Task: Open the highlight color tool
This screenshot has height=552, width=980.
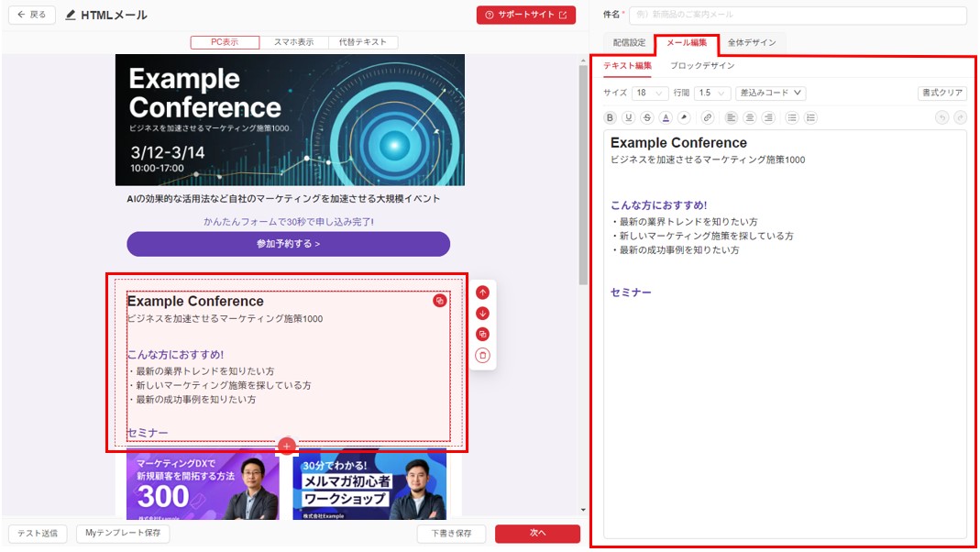Action: pyautogui.click(x=685, y=117)
